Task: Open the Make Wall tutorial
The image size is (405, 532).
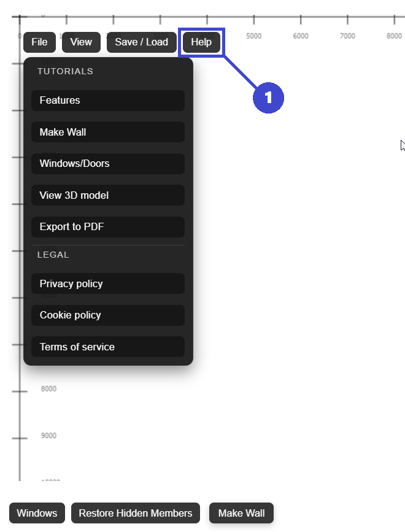Action: point(107,132)
